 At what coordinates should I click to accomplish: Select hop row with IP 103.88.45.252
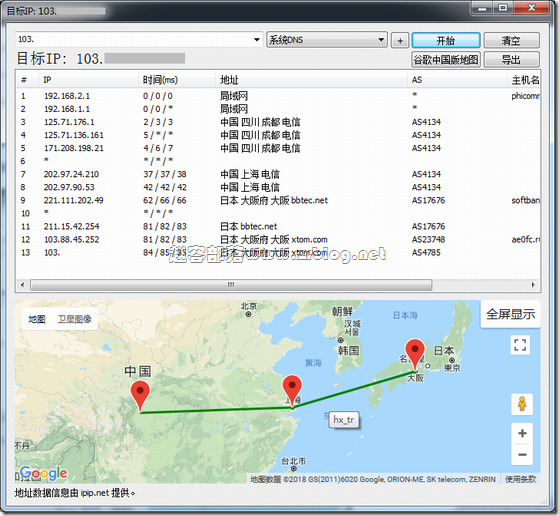coord(278,239)
